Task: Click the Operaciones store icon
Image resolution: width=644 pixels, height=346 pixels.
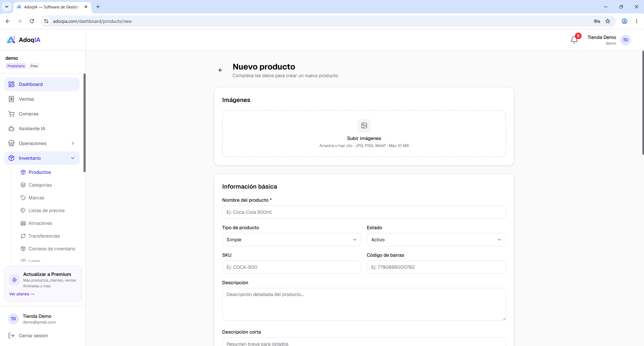Action: pyautogui.click(x=11, y=143)
